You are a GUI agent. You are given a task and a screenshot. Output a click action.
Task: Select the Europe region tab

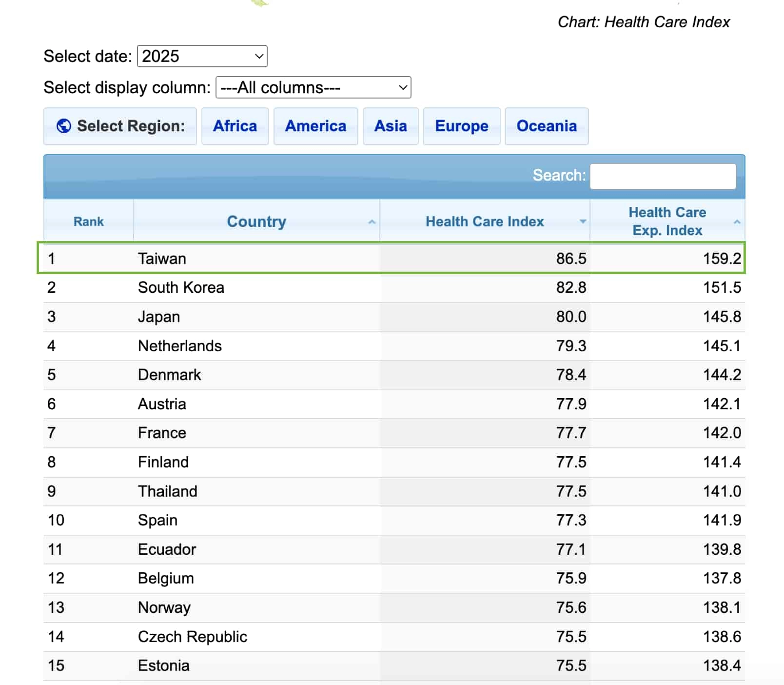[461, 126]
